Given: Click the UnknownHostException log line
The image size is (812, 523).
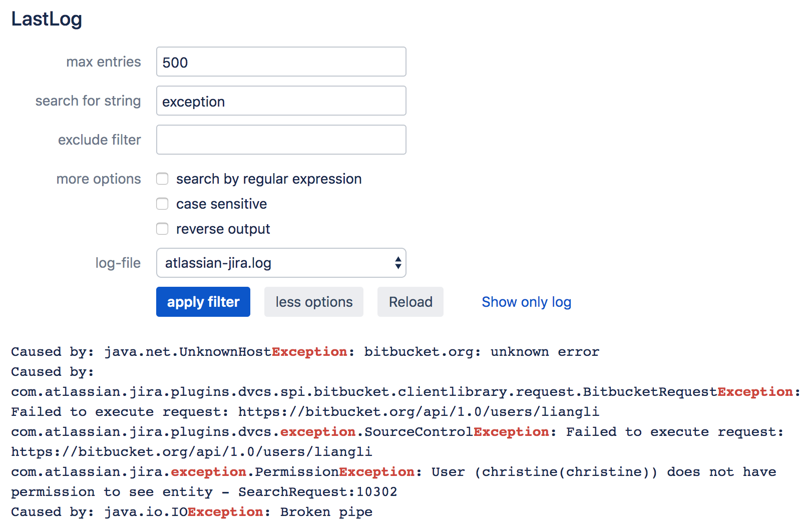Looking at the screenshot, I should pyautogui.click(x=305, y=352).
